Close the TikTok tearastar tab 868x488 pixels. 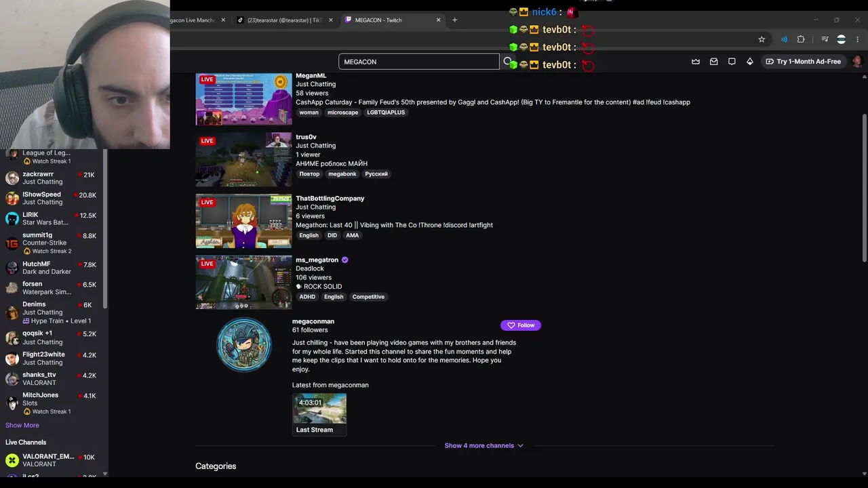click(331, 20)
